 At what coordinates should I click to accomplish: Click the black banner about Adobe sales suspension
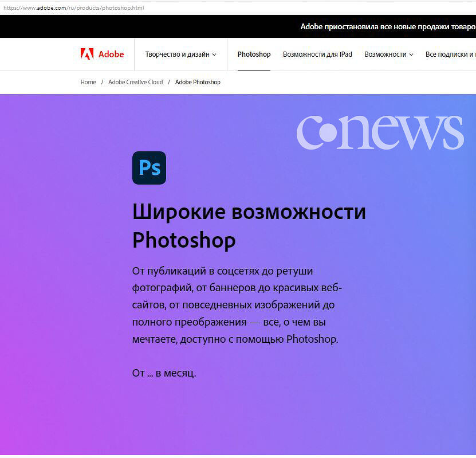click(238, 26)
